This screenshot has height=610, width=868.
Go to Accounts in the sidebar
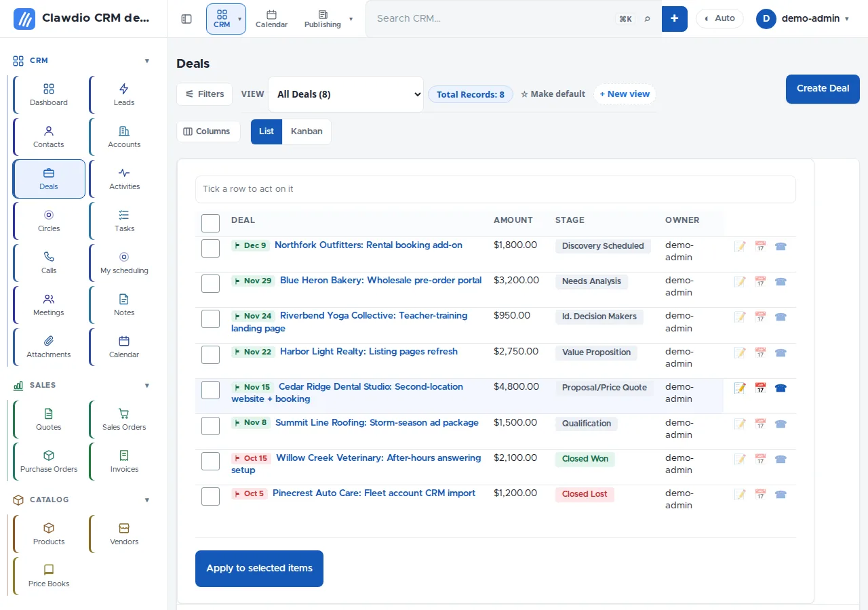coord(124,137)
